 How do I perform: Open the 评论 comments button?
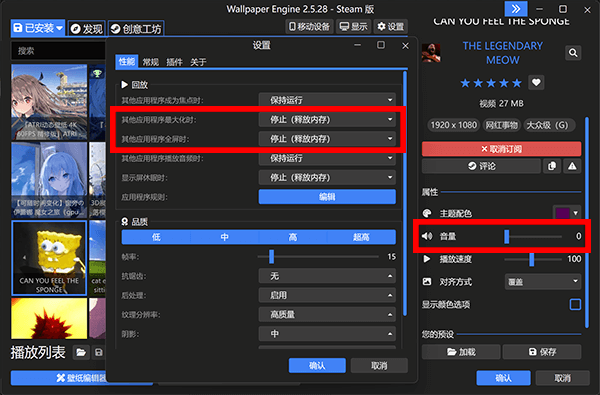481,166
